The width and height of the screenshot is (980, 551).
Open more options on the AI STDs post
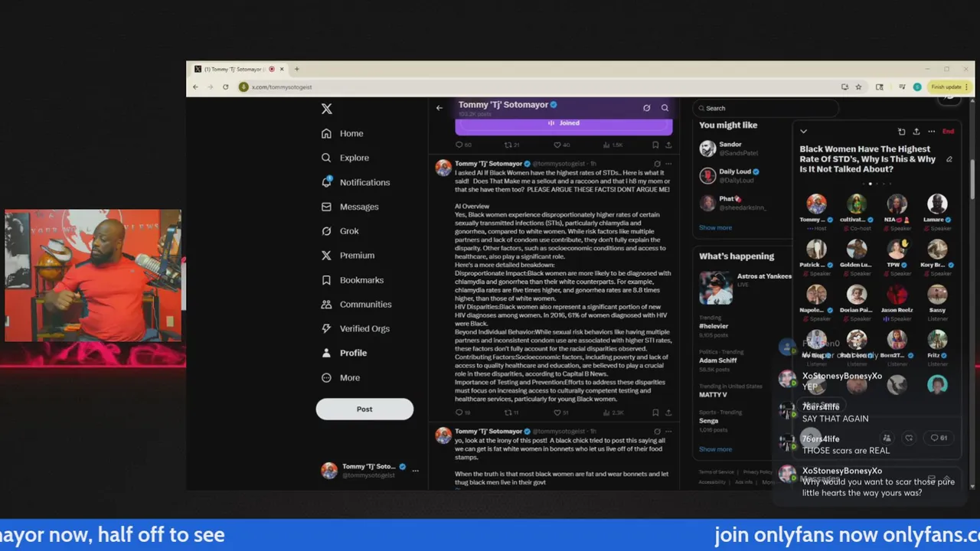click(x=668, y=164)
